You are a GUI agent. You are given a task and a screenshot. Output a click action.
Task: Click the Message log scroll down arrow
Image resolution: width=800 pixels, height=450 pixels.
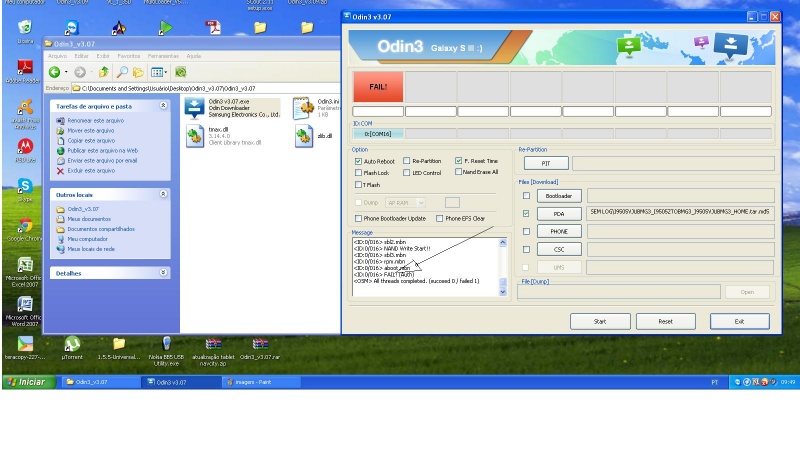pyautogui.click(x=503, y=292)
